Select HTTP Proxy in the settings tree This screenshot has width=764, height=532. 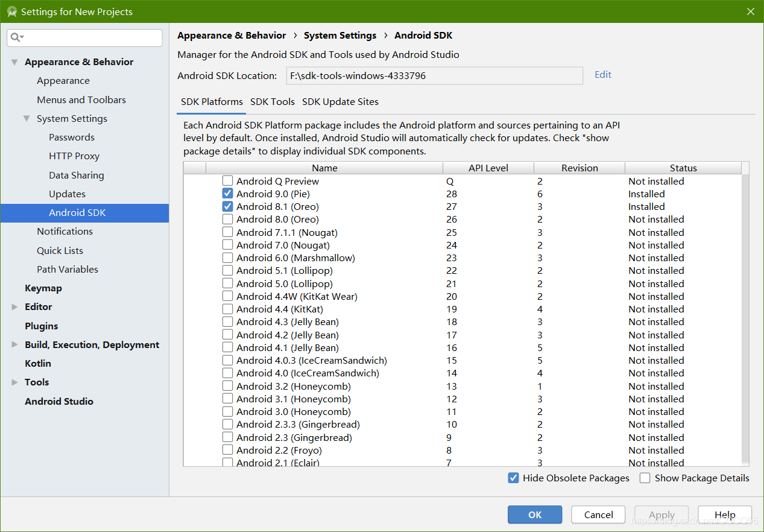[74, 156]
